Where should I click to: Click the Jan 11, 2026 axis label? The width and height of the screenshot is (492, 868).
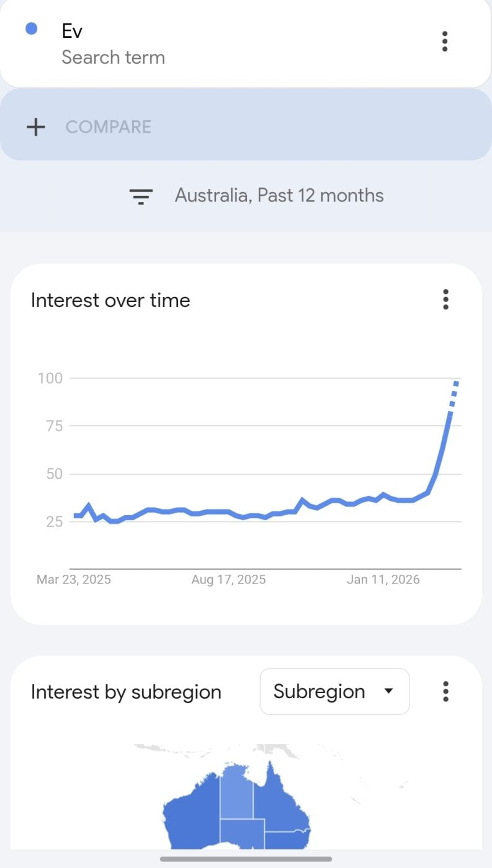[383, 580]
